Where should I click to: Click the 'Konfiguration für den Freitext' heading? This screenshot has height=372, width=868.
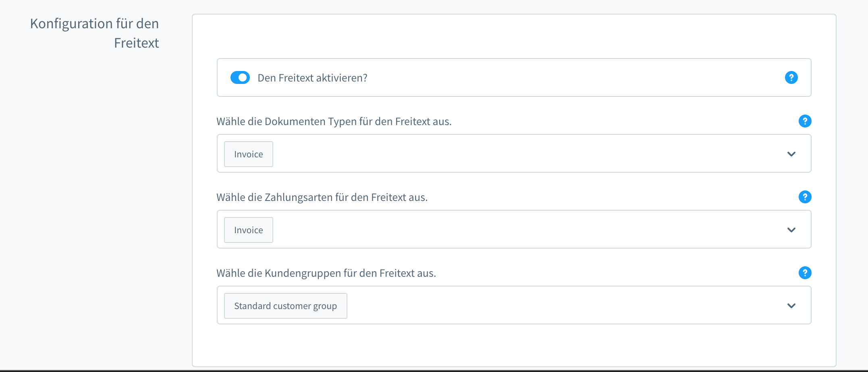[95, 33]
